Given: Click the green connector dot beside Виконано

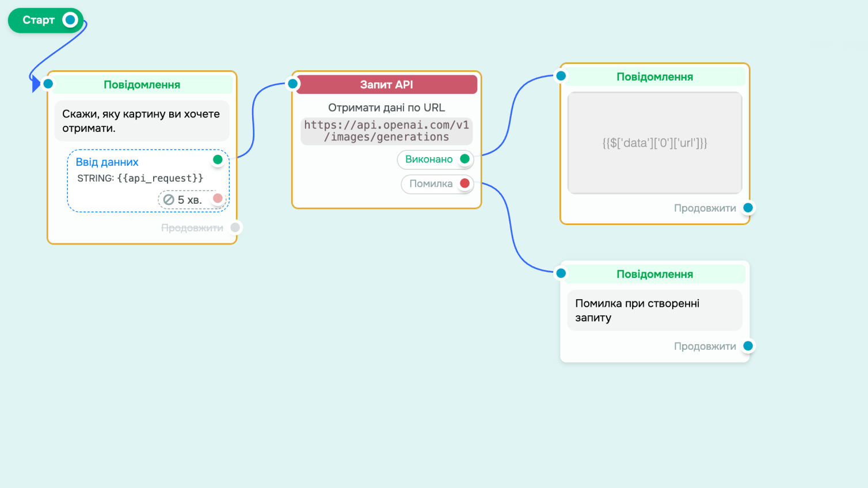Looking at the screenshot, I should point(465,159).
